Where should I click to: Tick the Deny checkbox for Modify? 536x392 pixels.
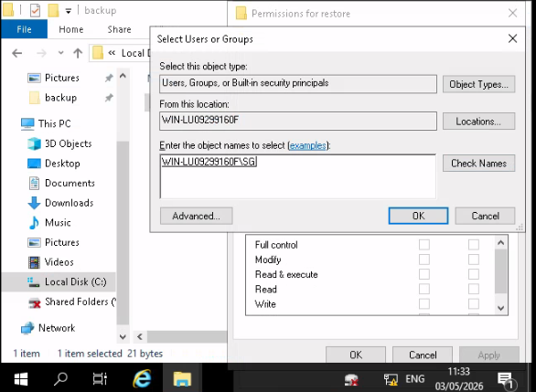click(474, 260)
